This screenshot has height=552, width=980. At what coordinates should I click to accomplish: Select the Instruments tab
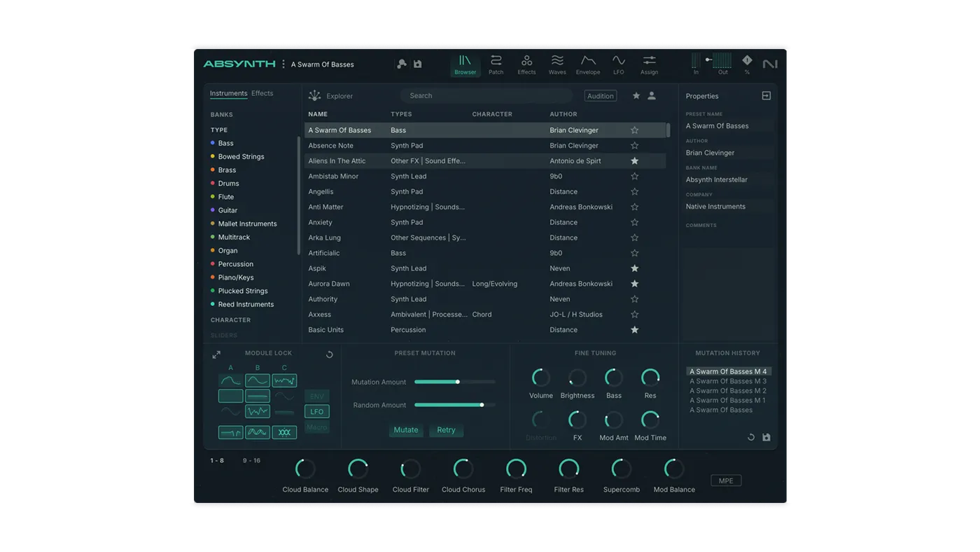pyautogui.click(x=229, y=93)
